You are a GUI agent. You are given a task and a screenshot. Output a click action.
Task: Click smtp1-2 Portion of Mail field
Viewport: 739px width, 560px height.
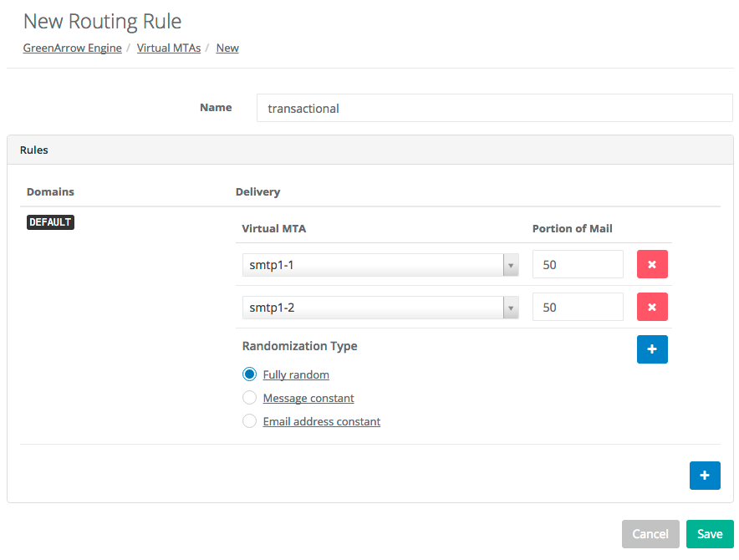click(578, 308)
